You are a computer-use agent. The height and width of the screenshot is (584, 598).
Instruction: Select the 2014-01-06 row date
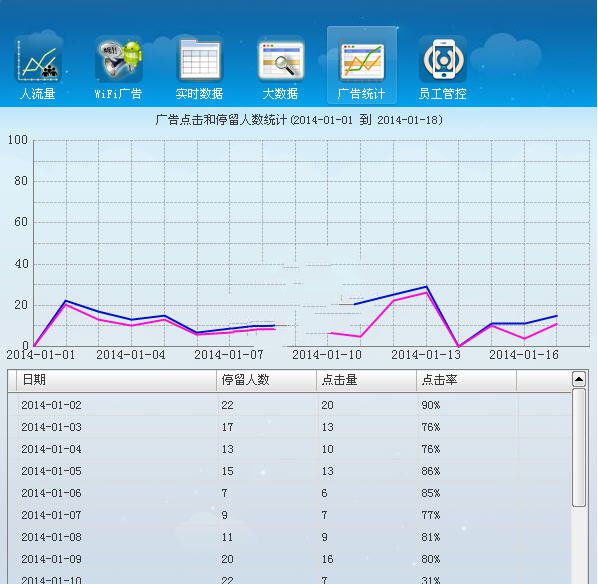coord(51,493)
